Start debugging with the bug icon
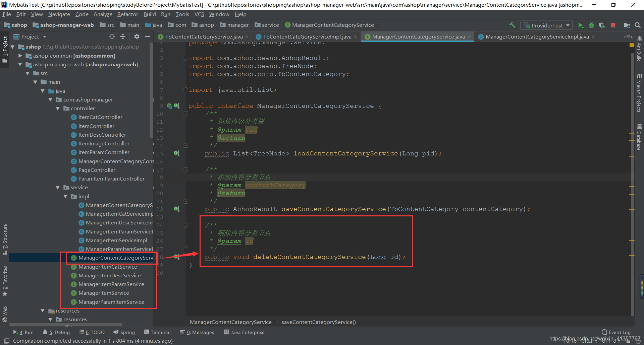 tap(591, 25)
